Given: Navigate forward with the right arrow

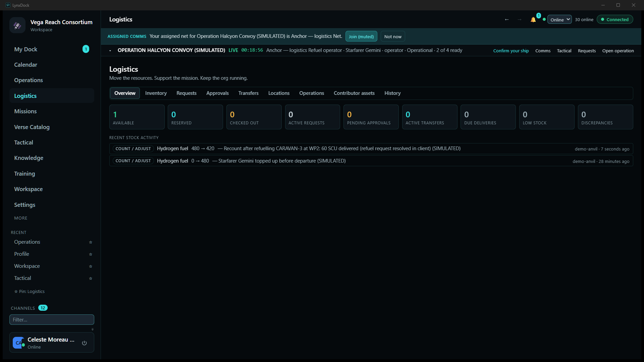Looking at the screenshot, I should click(519, 19).
